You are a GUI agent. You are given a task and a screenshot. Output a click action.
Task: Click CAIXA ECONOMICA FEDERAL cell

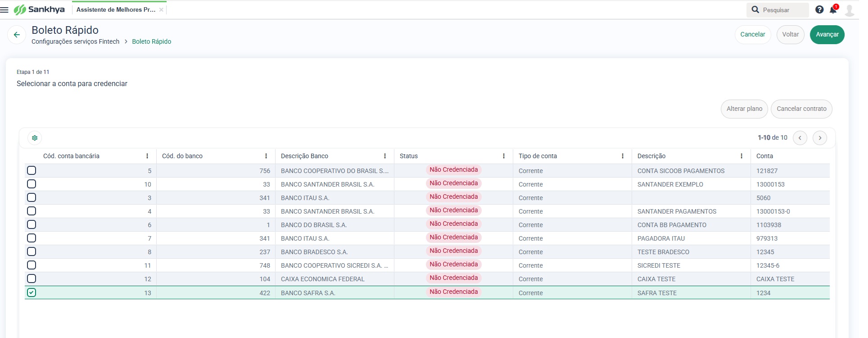[335, 279]
